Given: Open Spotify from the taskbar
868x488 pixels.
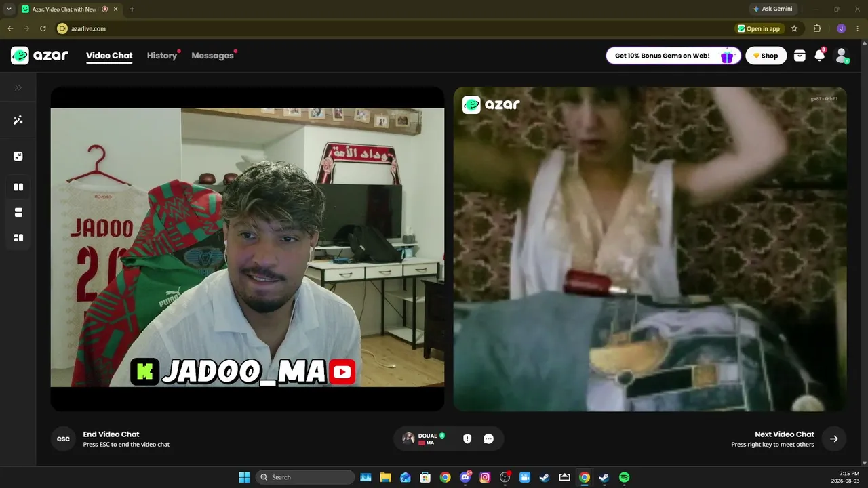Looking at the screenshot, I should click(625, 477).
